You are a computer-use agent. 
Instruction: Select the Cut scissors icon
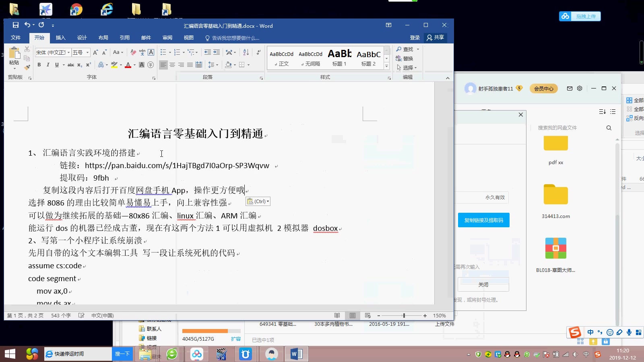click(27, 49)
